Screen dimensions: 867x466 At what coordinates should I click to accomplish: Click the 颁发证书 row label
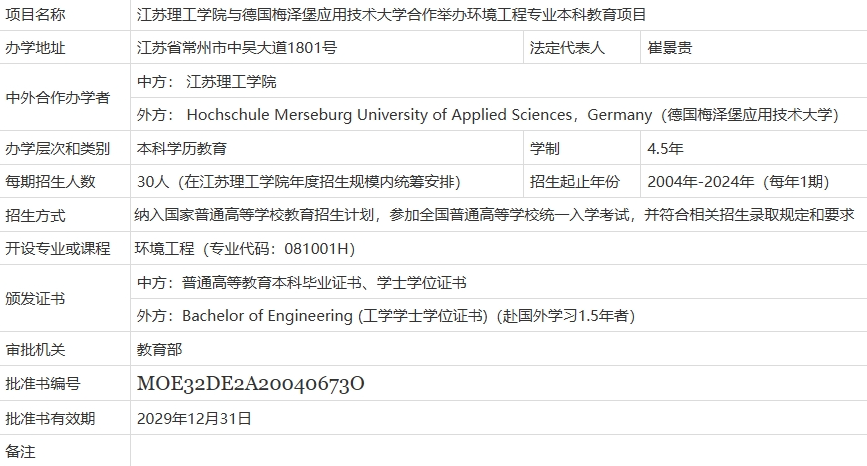pos(35,299)
